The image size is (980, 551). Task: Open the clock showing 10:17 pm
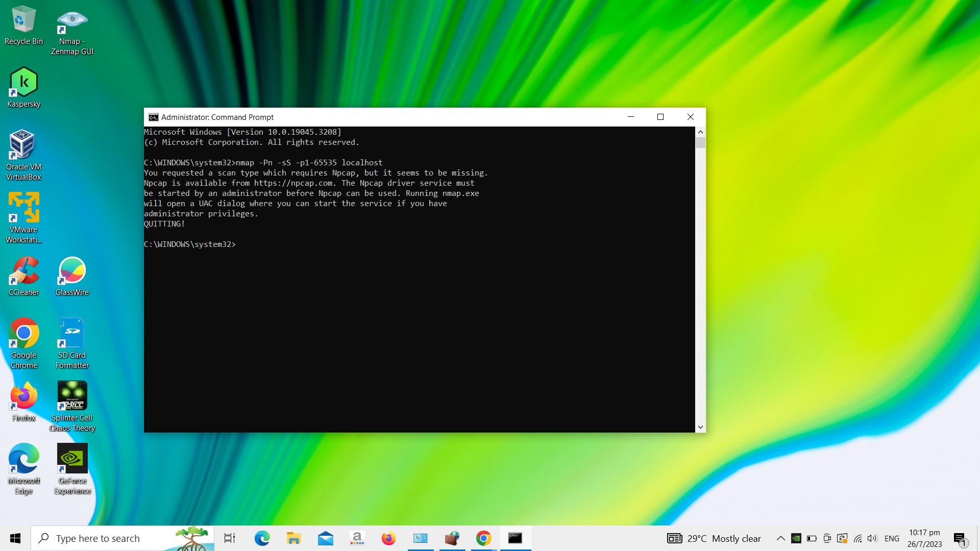tap(924, 538)
